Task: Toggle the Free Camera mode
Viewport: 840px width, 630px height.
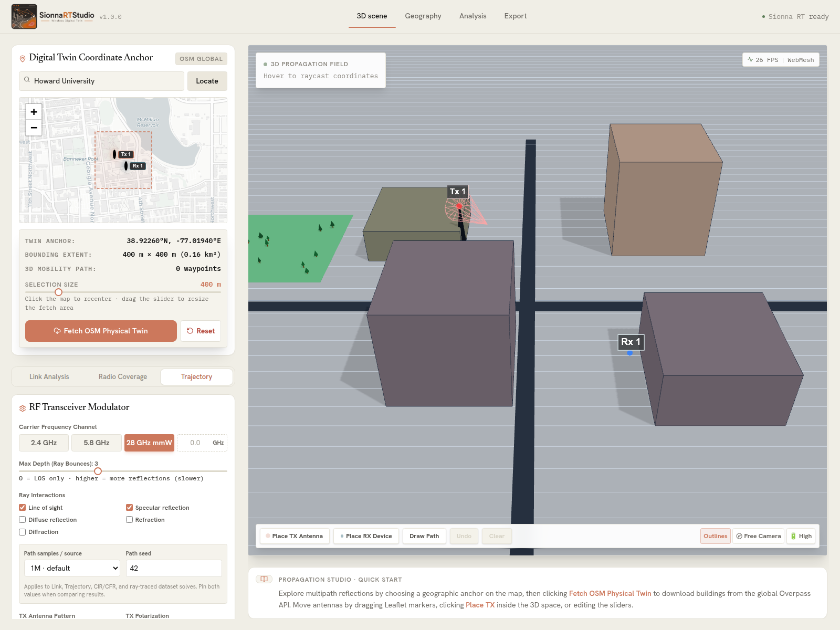Action: [x=758, y=536]
